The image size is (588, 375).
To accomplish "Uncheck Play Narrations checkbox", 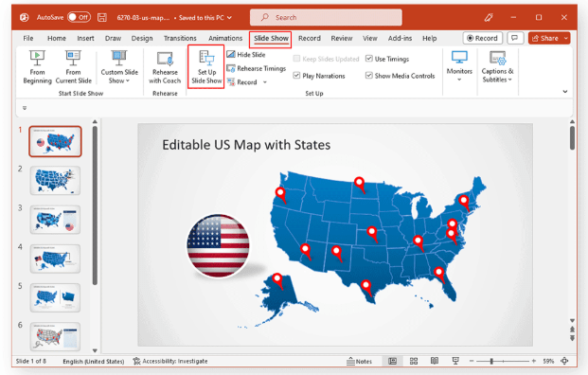I will pos(296,76).
